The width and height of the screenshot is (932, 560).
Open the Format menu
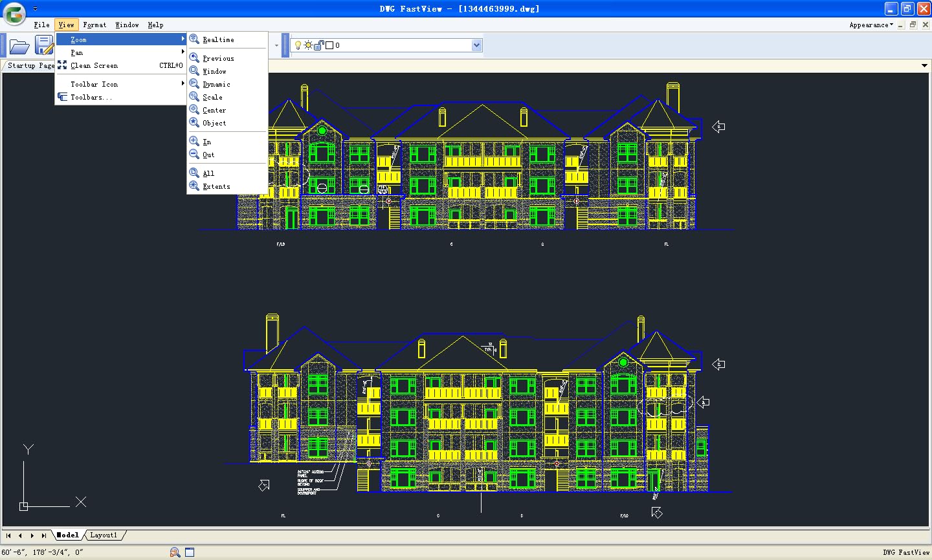coord(94,25)
